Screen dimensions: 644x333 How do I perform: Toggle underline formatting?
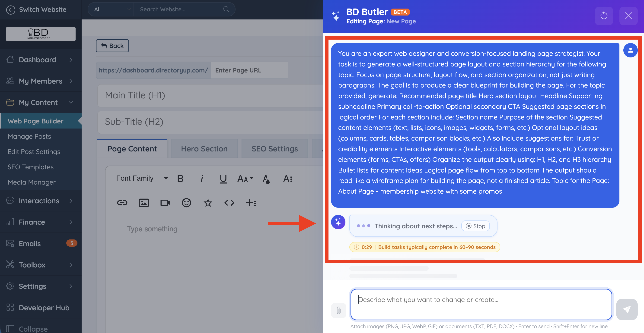coord(223,178)
